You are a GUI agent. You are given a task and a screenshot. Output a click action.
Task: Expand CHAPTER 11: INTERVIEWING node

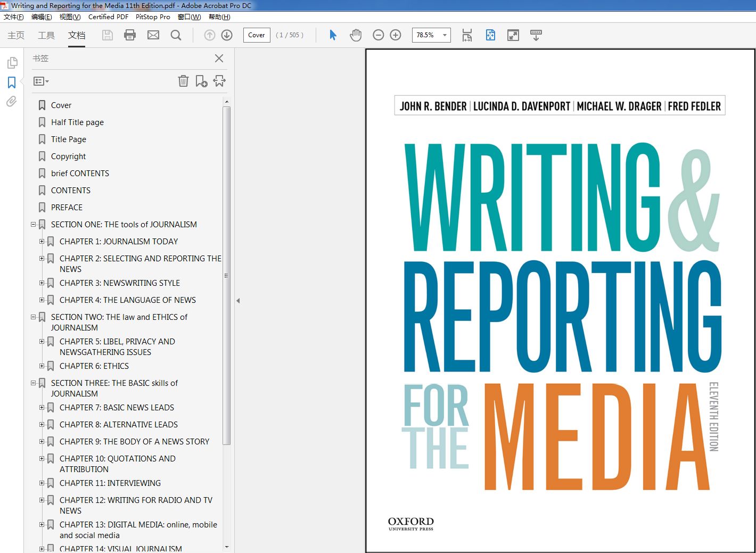click(42, 483)
